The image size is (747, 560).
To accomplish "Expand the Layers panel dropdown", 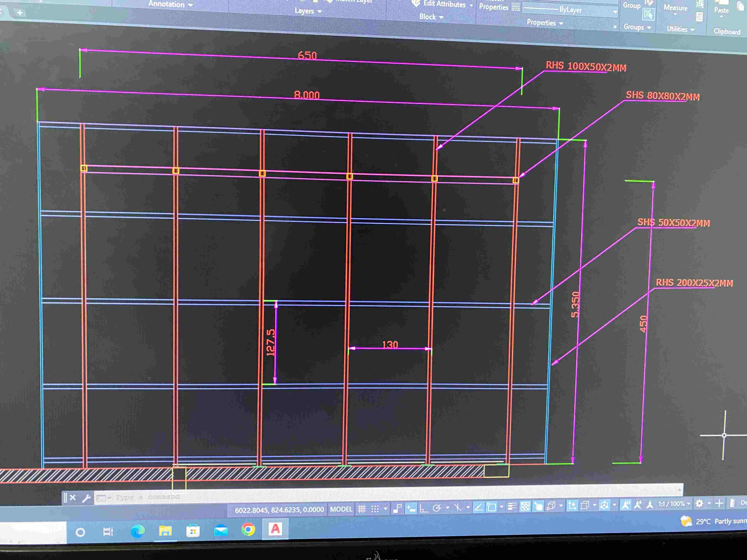I will [308, 11].
